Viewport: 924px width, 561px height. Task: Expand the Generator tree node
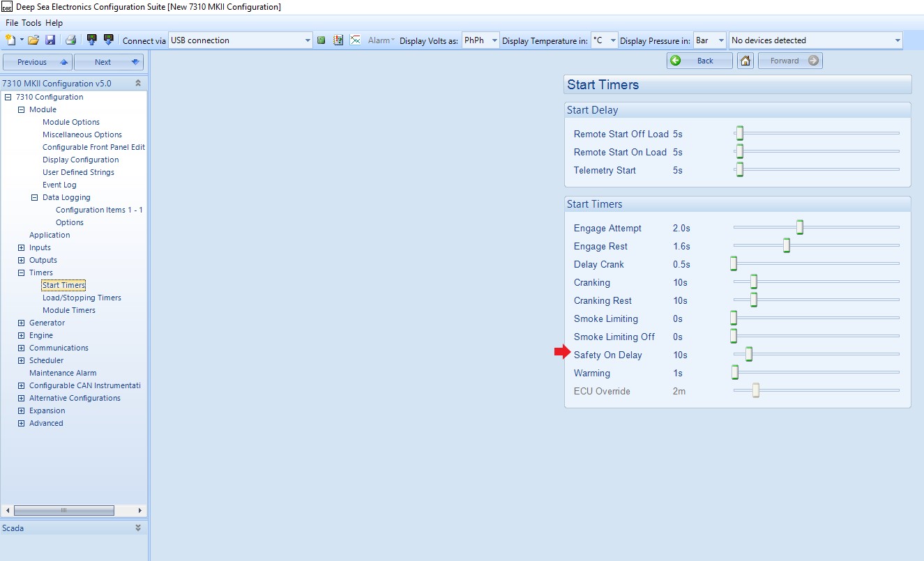[x=21, y=323]
